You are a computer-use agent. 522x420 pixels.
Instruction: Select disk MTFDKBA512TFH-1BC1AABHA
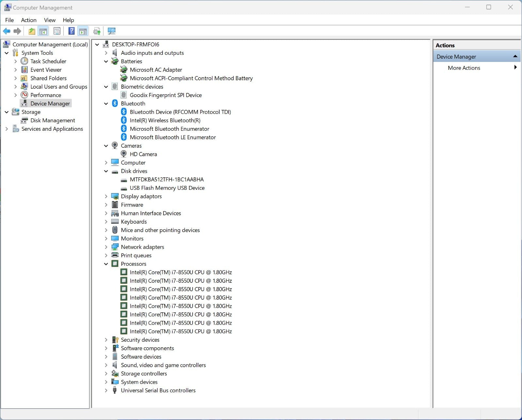click(167, 179)
